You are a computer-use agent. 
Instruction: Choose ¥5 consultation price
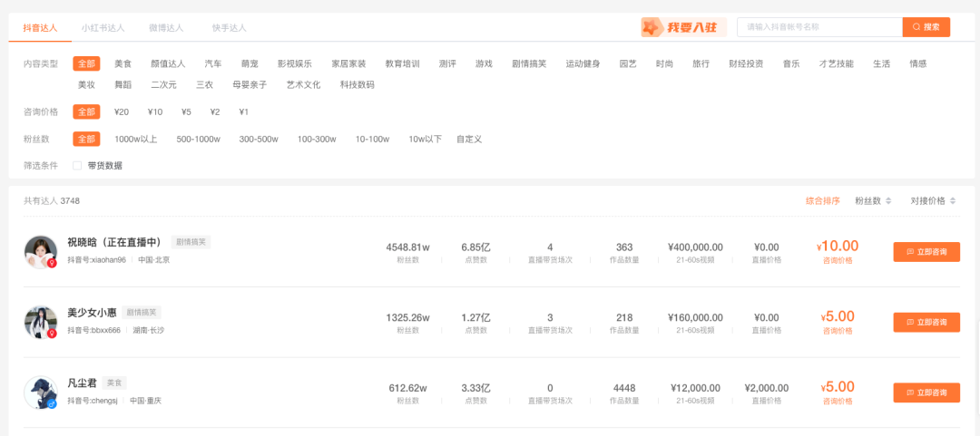click(186, 111)
